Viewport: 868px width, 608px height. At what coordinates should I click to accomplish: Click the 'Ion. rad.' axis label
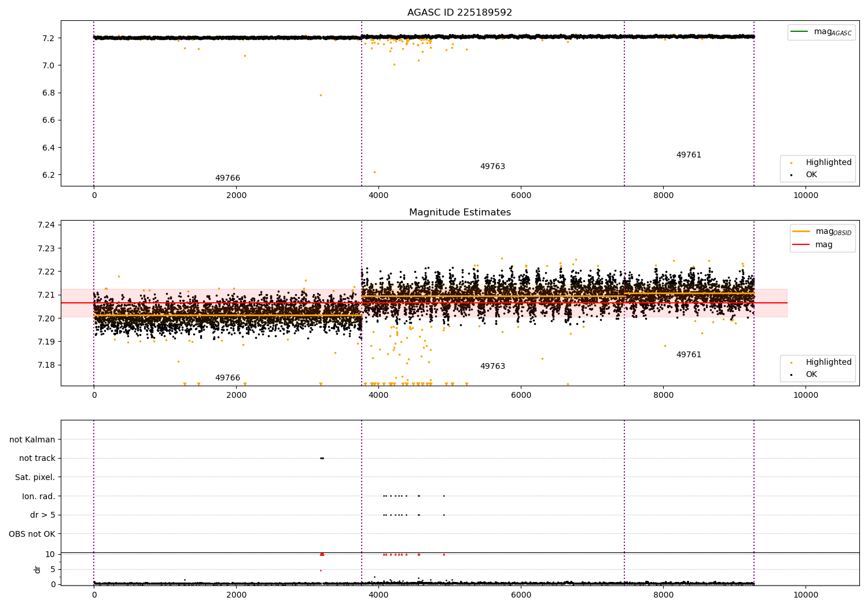click(39, 497)
